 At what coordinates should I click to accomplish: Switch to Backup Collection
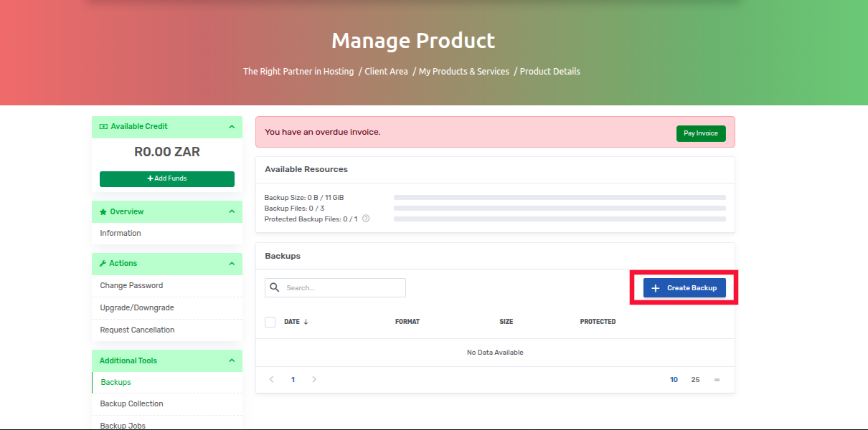click(x=131, y=403)
